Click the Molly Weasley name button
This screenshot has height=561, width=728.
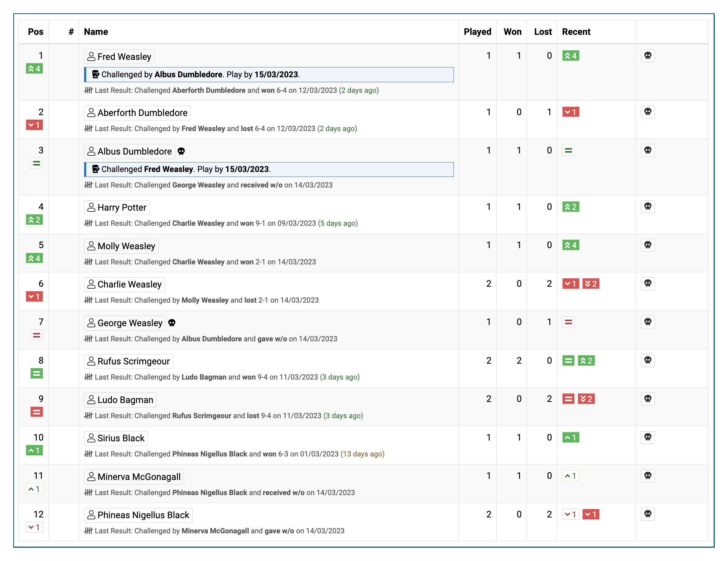(121, 246)
